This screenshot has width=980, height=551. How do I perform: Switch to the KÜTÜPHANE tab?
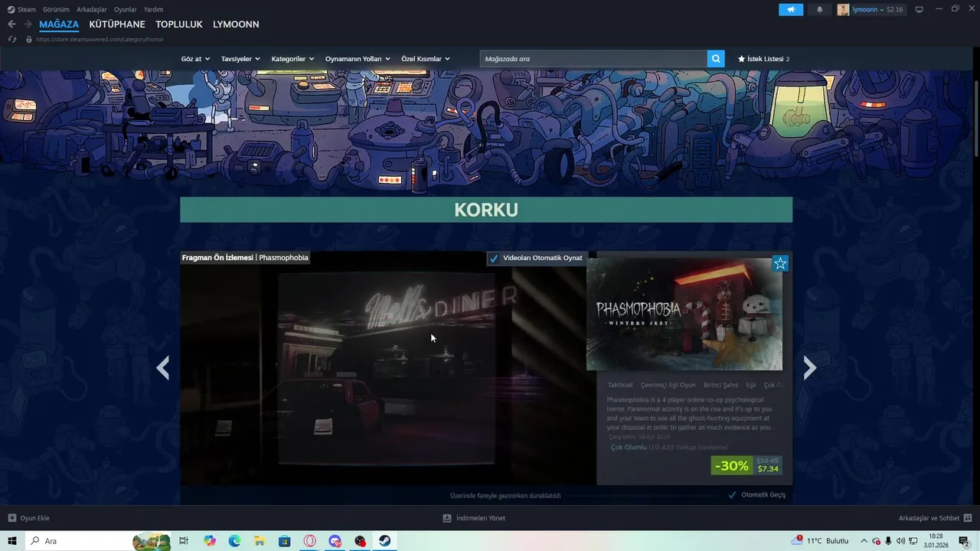pos(117,24)
